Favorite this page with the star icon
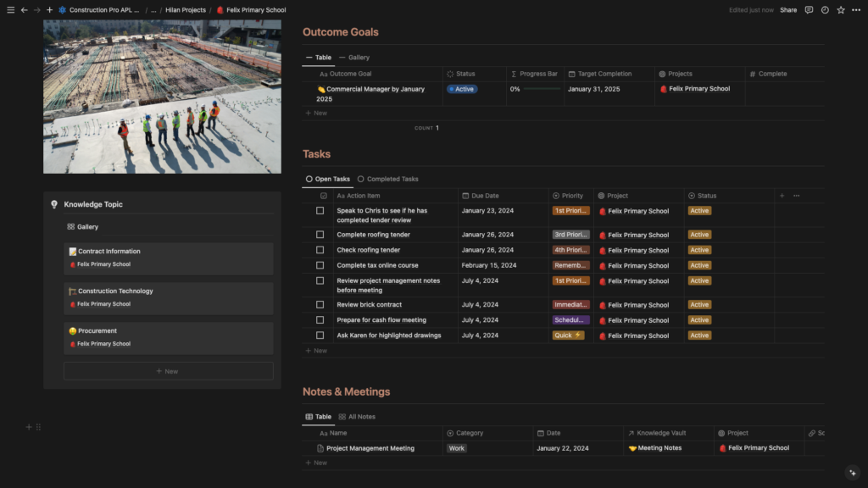The height and width of the screenshot is (488, 868). (841, 10)
